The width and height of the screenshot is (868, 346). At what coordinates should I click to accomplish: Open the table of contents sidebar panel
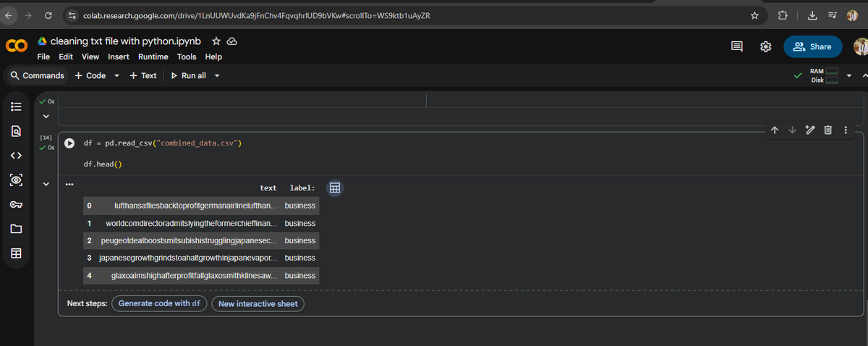coord(17,106)
